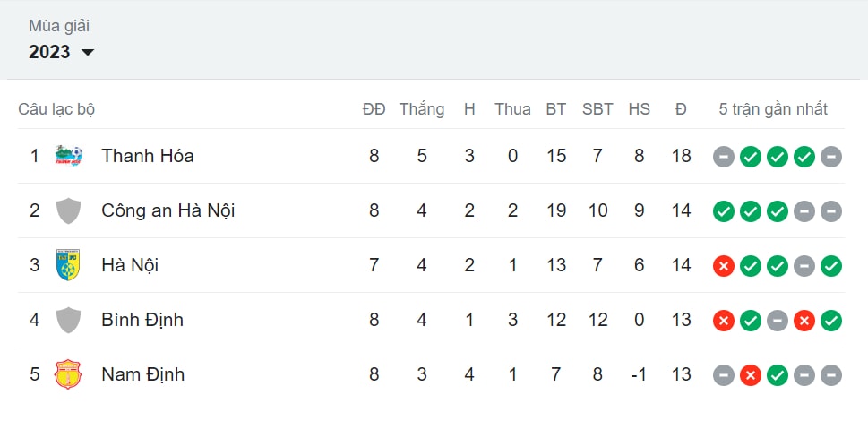Click the Hà Nội club crest

68,265
